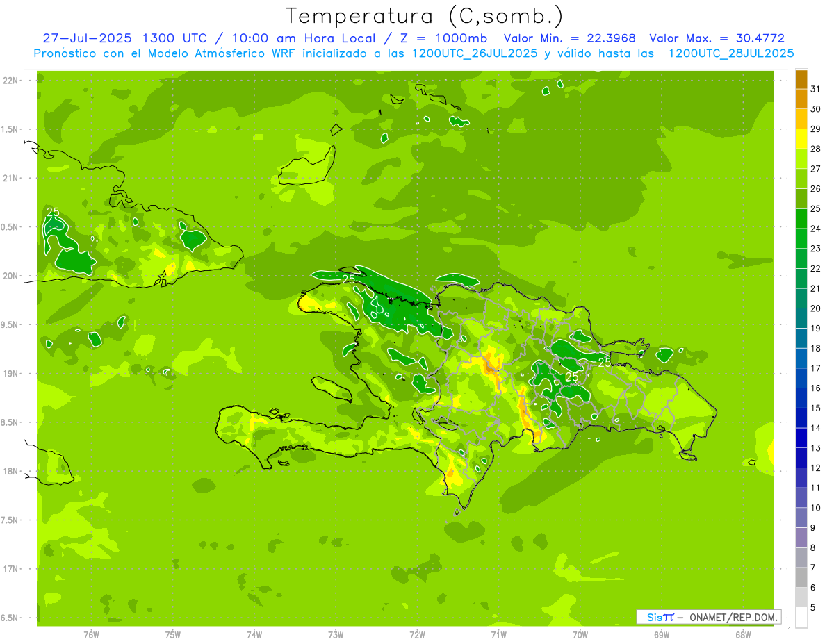
Task: Click the '75W' longitude axis label
Action: [x=173, y=635]
